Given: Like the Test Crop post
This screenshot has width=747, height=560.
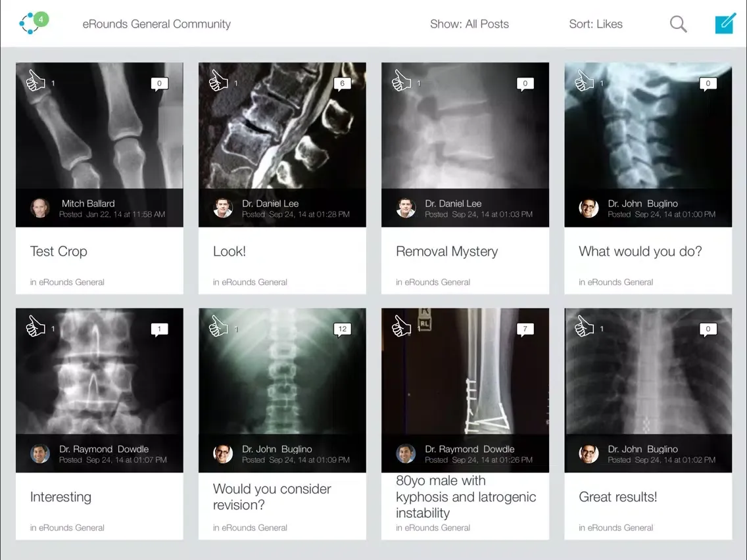Looking at the screenshot, I should tap(36, 82).
